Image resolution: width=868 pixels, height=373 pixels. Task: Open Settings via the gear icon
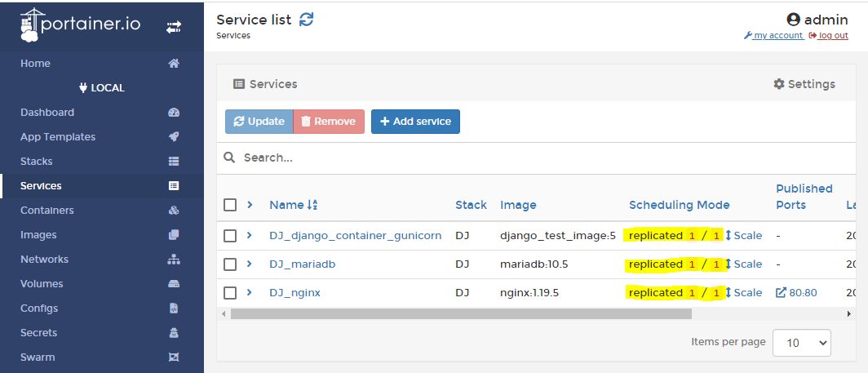click(778, 84)
